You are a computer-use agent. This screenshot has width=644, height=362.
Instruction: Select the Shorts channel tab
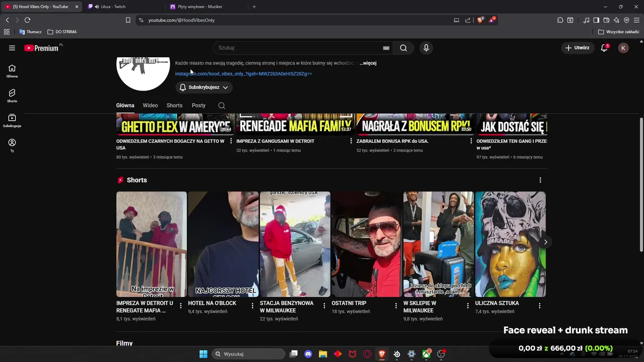(x=175, y=106)
